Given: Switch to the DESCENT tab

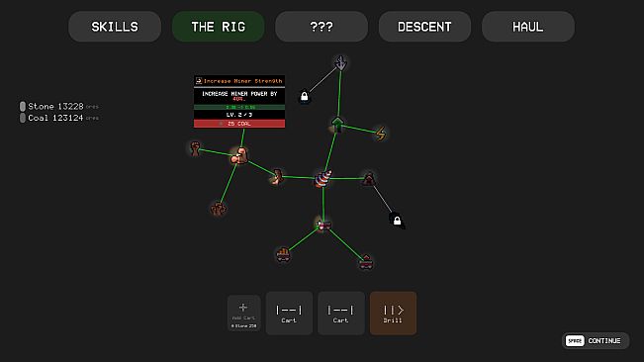Looking at the screenshot, I should [424, 27].
